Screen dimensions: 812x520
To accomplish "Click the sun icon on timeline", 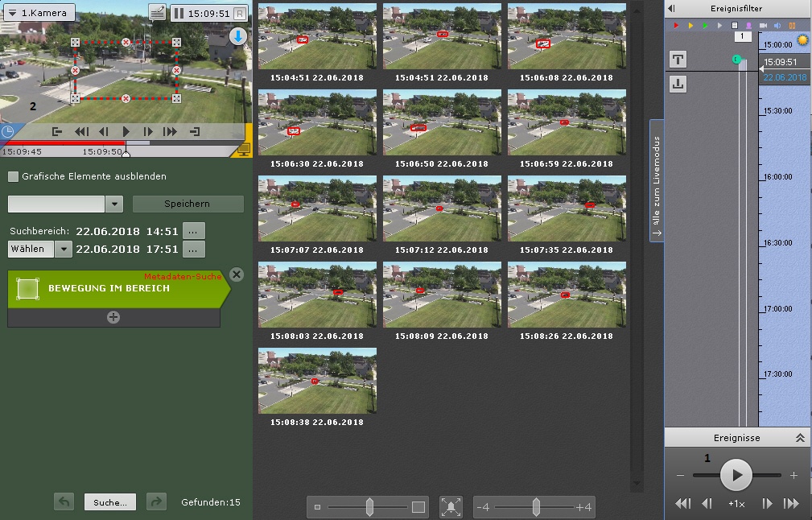I will 802,40.
